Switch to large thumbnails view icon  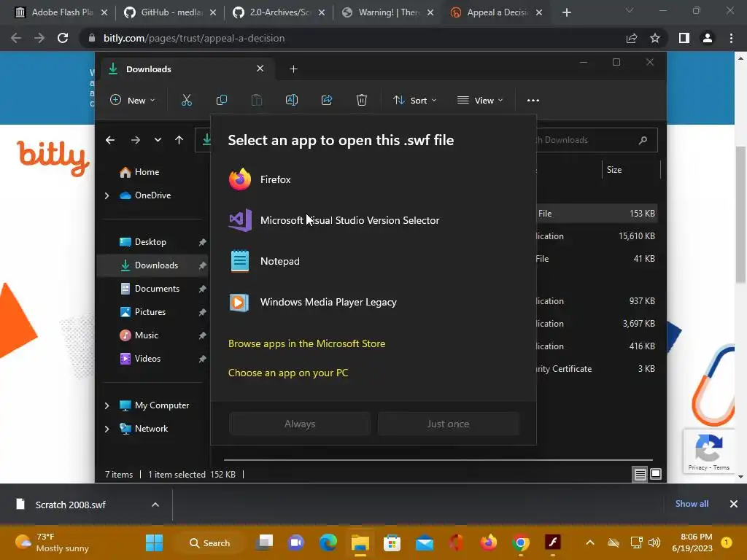656,474
